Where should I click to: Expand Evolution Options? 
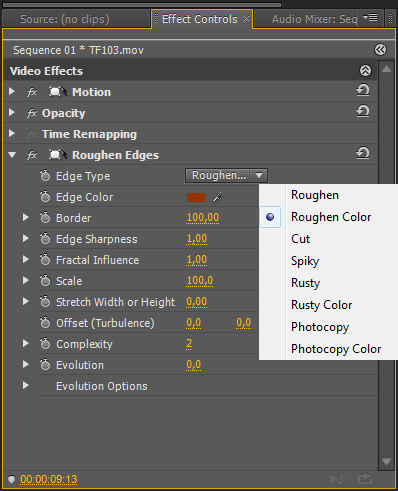[x=26, y=385]
